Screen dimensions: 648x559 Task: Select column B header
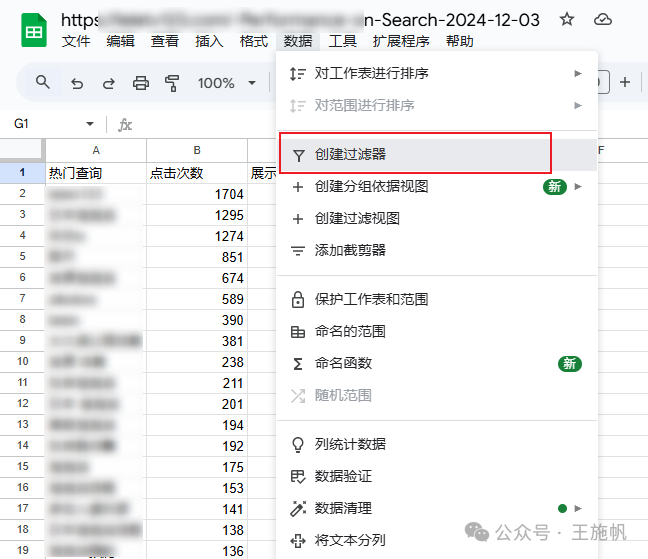(197, 150)
